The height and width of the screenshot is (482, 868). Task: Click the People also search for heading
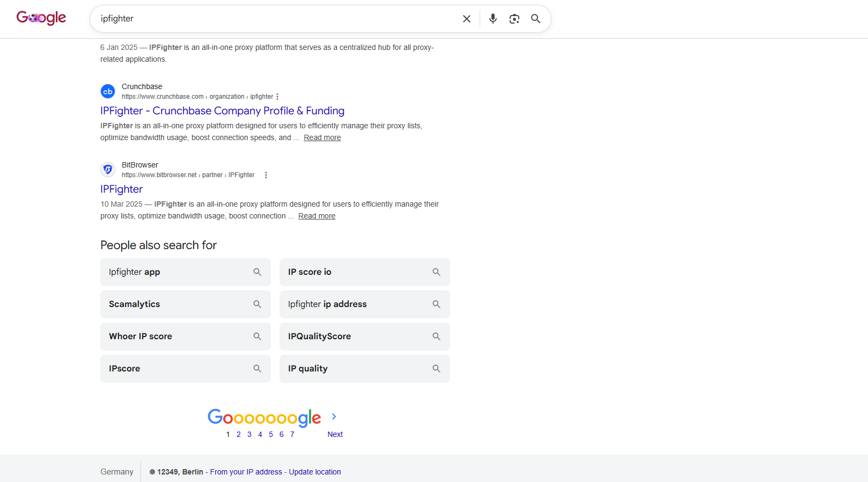pos(159,245)
